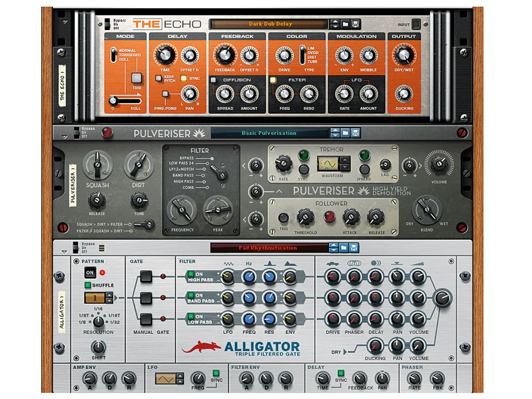Toggle the High Pass filter ON button
Viewport: 532px width, 399px height.
(191, 274)
